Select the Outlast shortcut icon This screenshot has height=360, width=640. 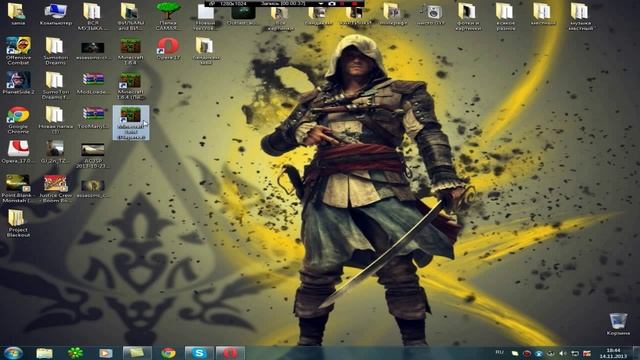(243, 15)
